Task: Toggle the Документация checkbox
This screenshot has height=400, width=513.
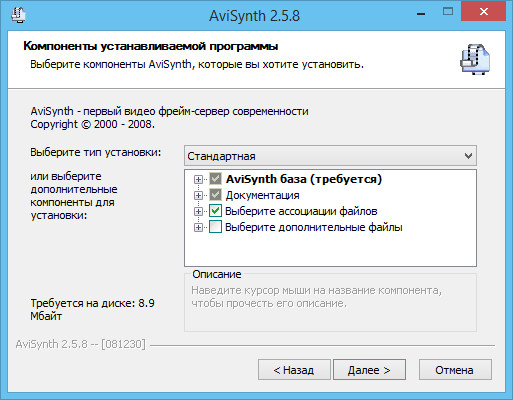Action: (x=215, y=195)
